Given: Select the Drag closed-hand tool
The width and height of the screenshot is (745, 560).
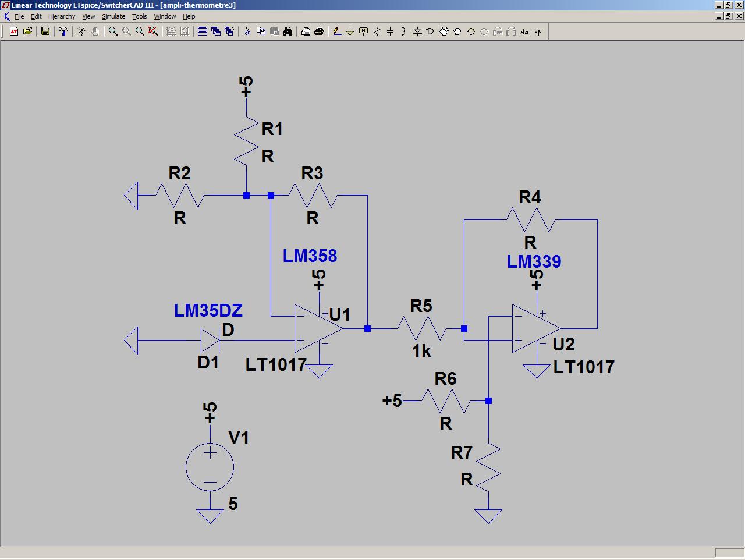Looking at the screenshot, I should pos(457,31).
